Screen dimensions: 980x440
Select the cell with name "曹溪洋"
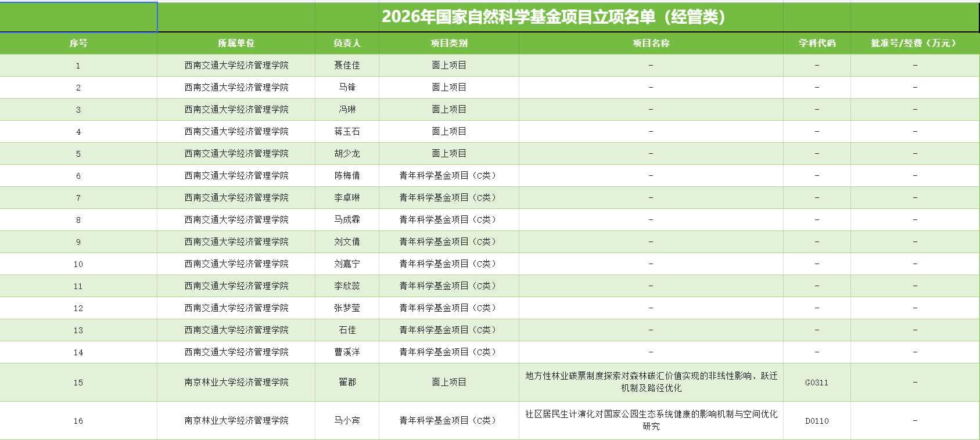click(347, 352)
